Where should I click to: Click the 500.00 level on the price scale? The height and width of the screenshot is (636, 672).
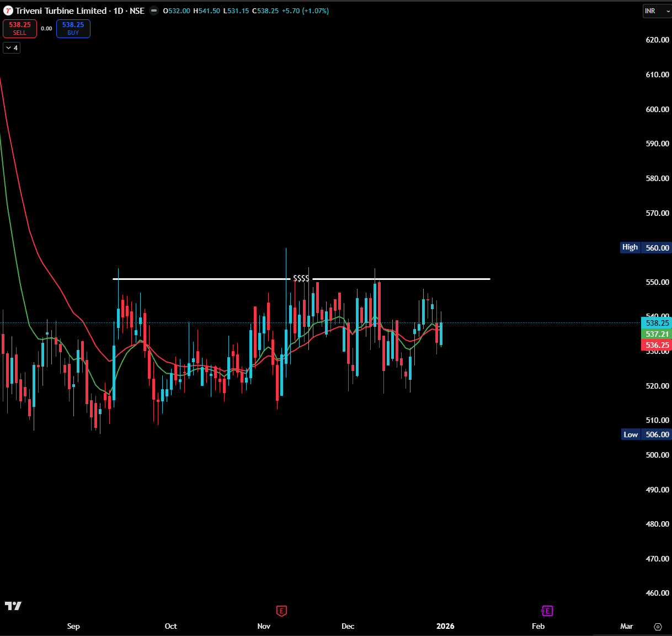pyautogui.click(x=657, y=455)
